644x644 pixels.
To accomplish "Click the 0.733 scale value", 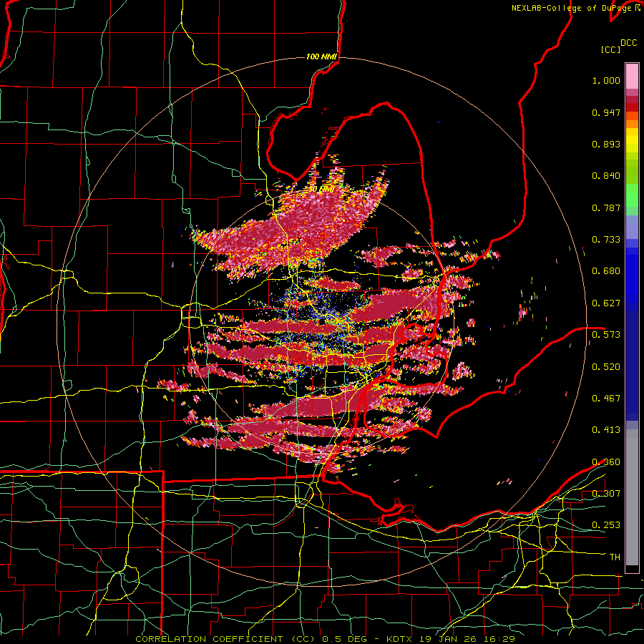I will point(606,240).
